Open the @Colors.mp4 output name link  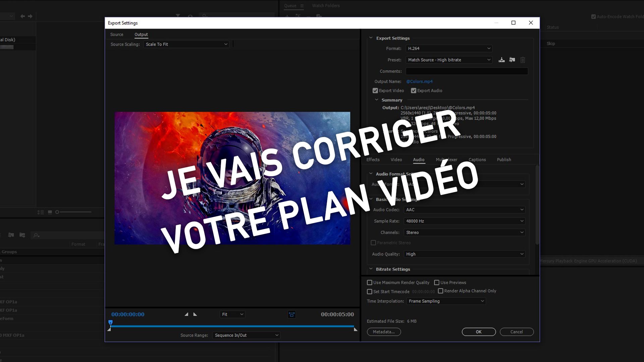coord(419,81)
